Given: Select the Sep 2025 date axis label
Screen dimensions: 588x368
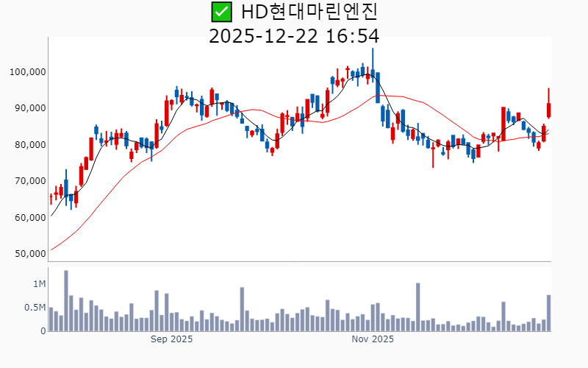Looking at the screenshot, I should 171,339.
